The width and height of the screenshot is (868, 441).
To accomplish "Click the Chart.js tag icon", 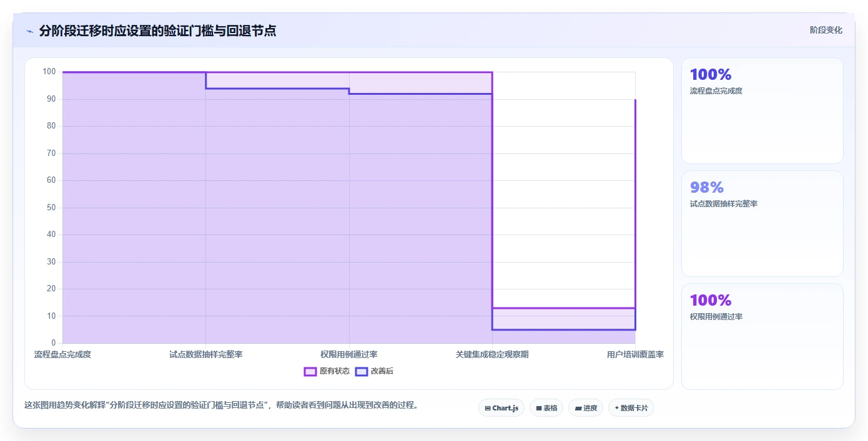I will coord(488,409).
